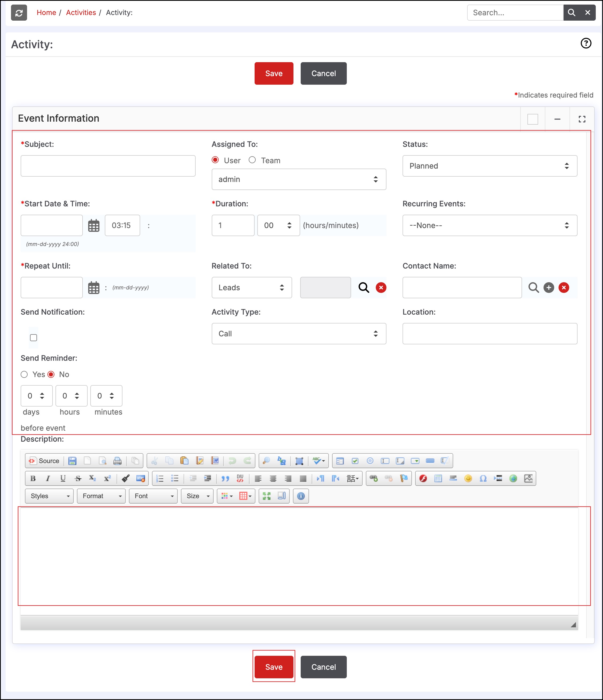Screen dimensions: 603x700
Task: Click the About CKEditor info icon
Action: pos(301,496)
